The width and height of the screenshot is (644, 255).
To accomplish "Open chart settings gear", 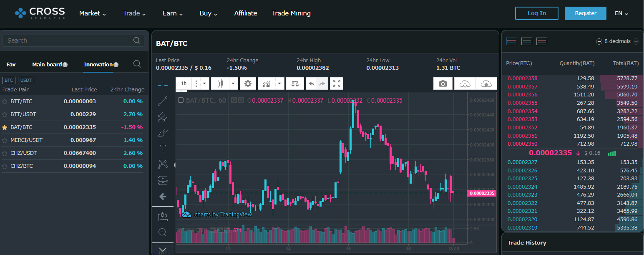I will coord(248,83).
